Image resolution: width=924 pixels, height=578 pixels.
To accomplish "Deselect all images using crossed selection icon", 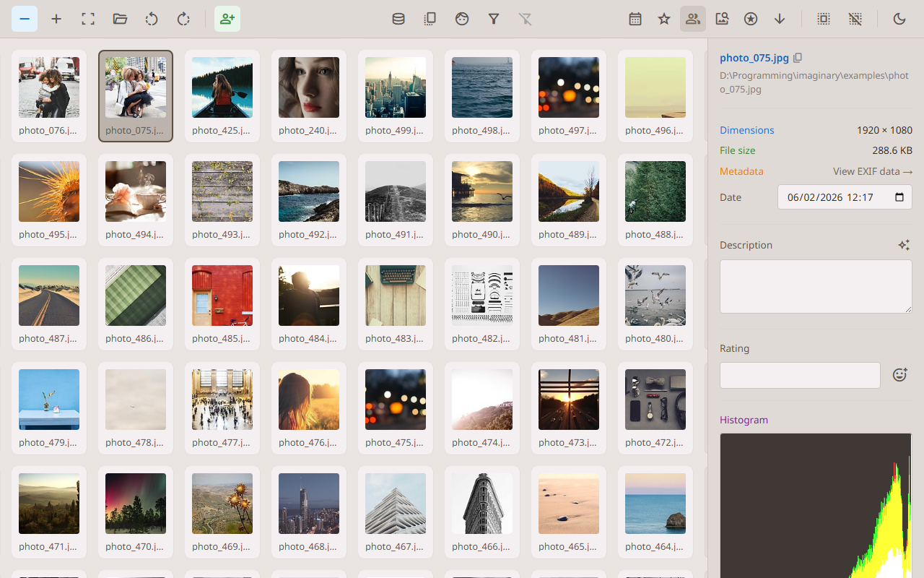I will click(x=855, y=19).
